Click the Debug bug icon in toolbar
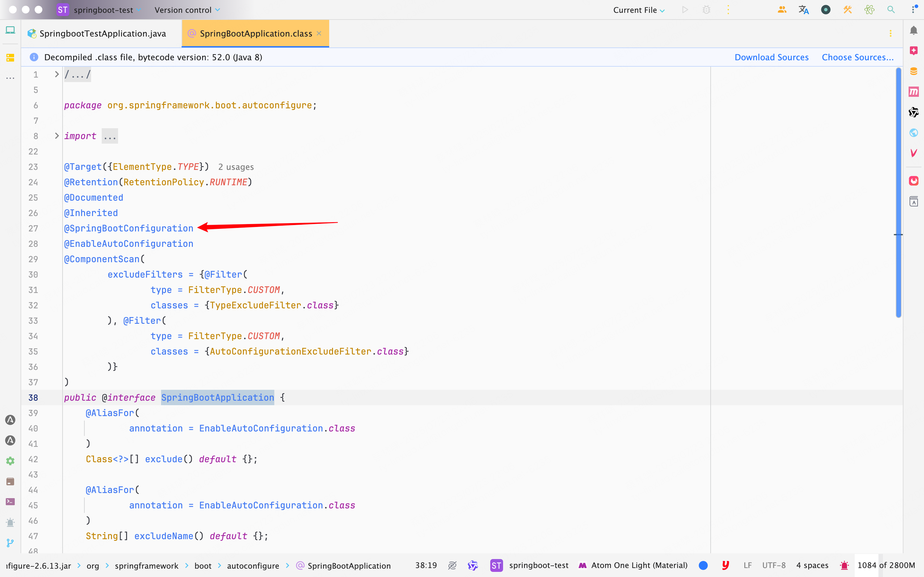 706,10
